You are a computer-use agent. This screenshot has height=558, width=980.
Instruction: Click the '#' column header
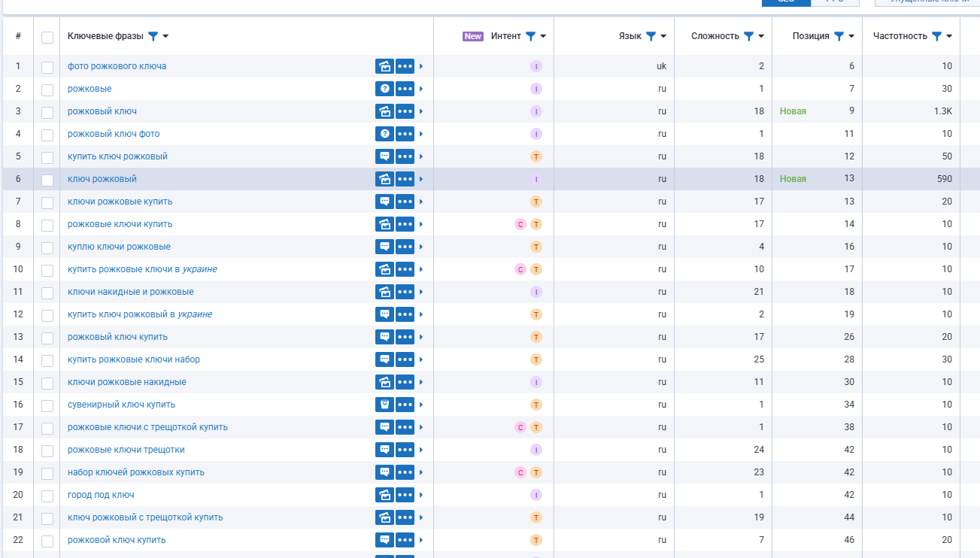18,36
